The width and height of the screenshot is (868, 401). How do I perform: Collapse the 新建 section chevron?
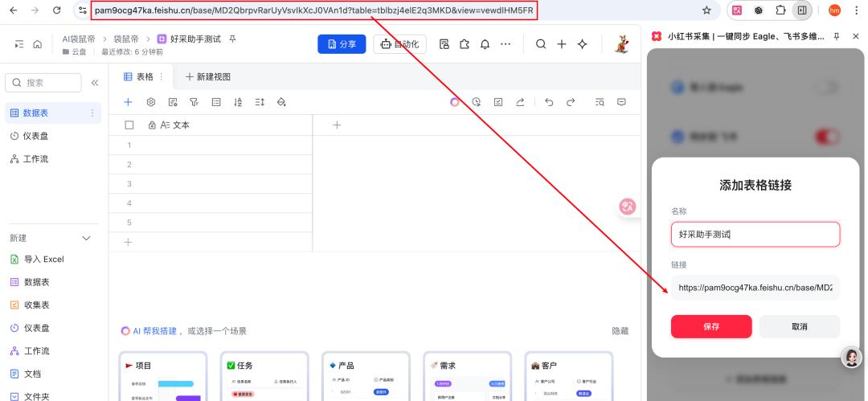(88, 239)
